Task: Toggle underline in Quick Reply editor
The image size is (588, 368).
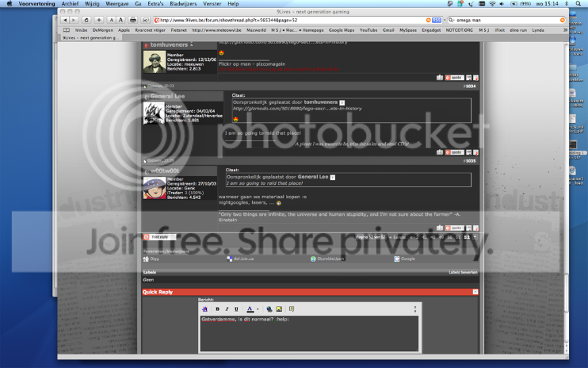Action: [x=236, y=309]
